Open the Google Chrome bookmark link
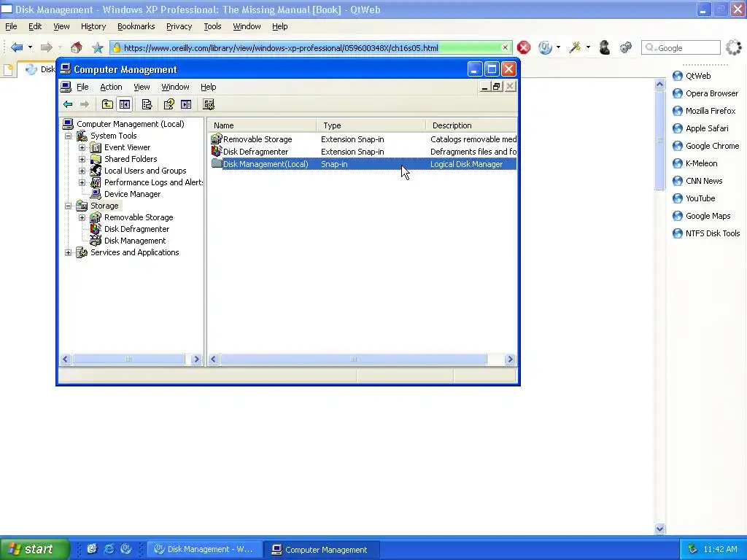The height and width of the screenshot is (560, 747). point(705,146)
